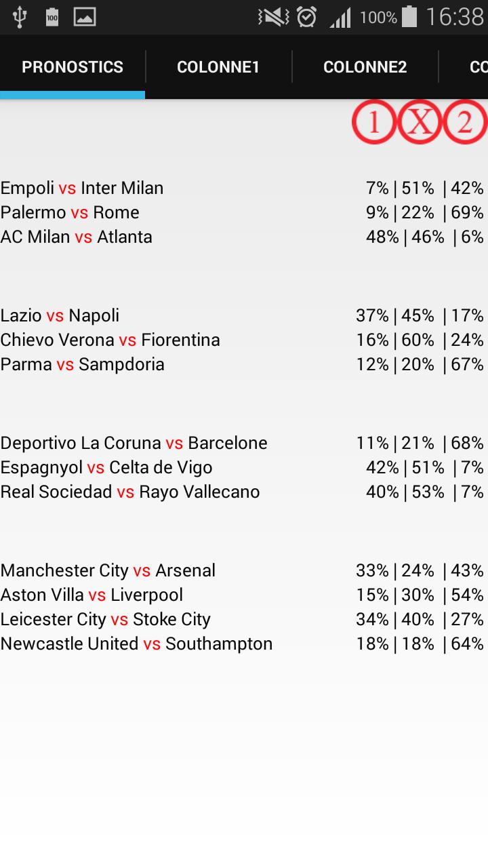Screen dimensions: 488x868
Task: Select the Empoli vs Inter Milan match
Action: point(82,188)
